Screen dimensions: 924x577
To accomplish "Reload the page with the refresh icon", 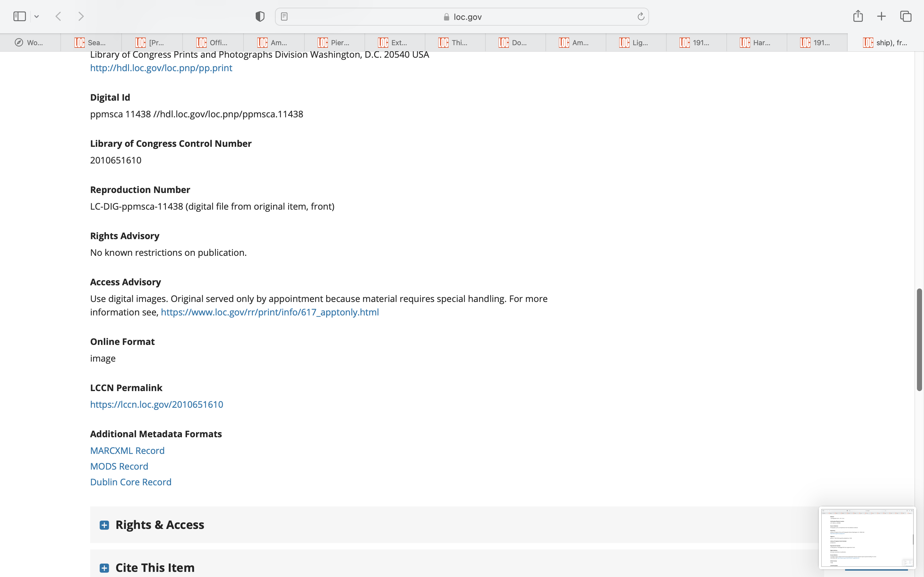I will pyautogui.click(x=641, y=16).
